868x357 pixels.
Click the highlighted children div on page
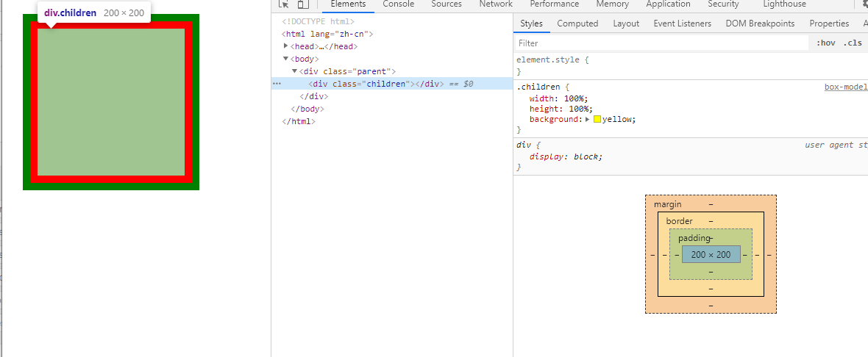click(111, 101)
